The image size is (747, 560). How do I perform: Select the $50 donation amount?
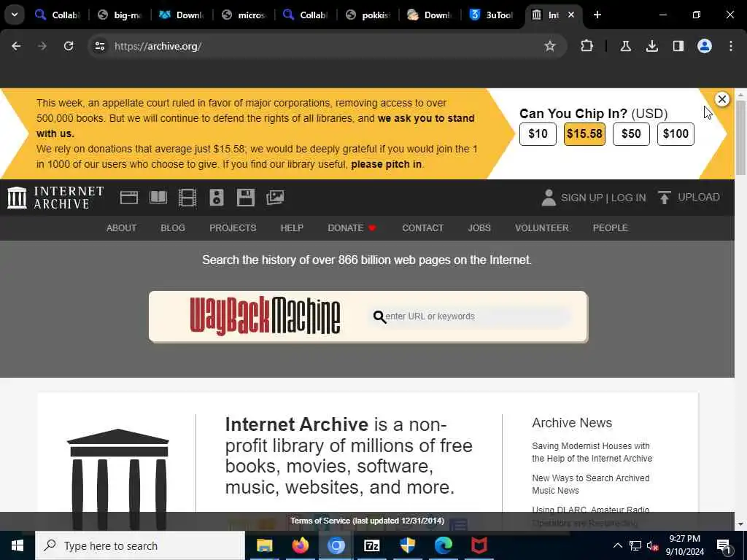click(631, 134)
